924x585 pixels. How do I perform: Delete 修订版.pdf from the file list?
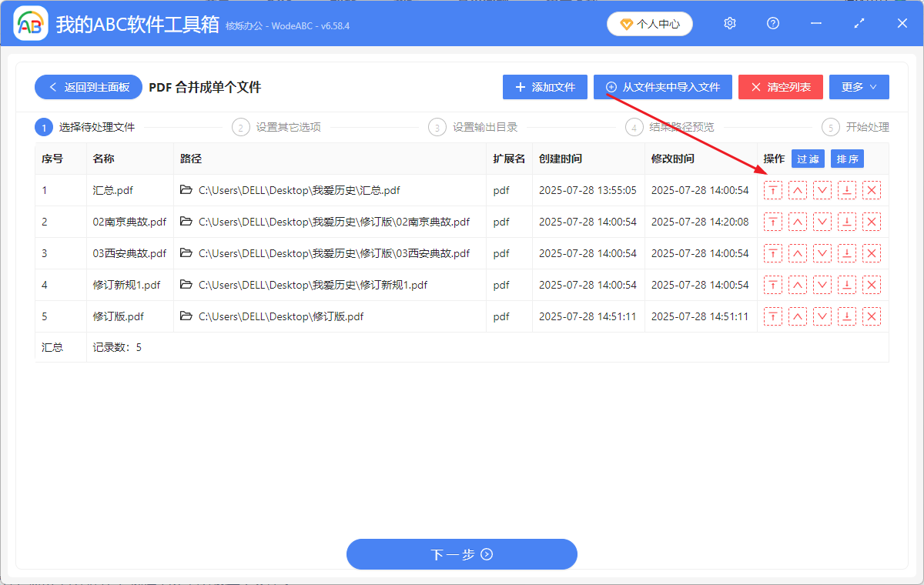pyautogui.click(x=871, y=316)
